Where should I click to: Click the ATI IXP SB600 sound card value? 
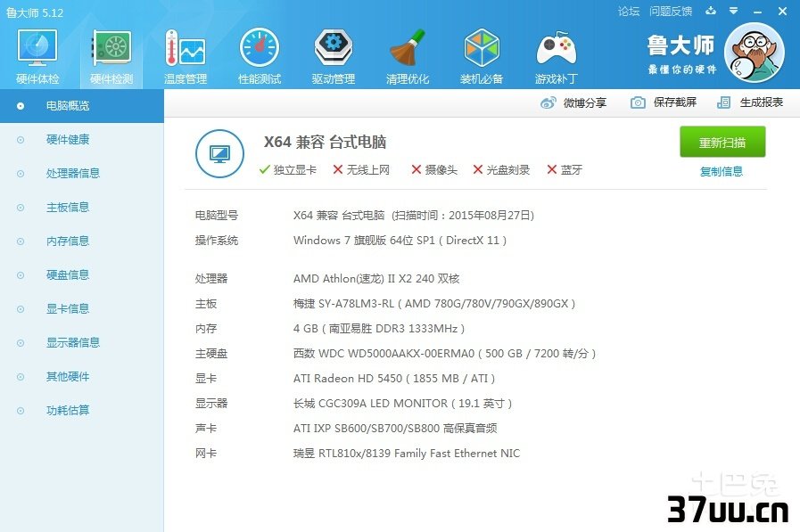point(395,429)
